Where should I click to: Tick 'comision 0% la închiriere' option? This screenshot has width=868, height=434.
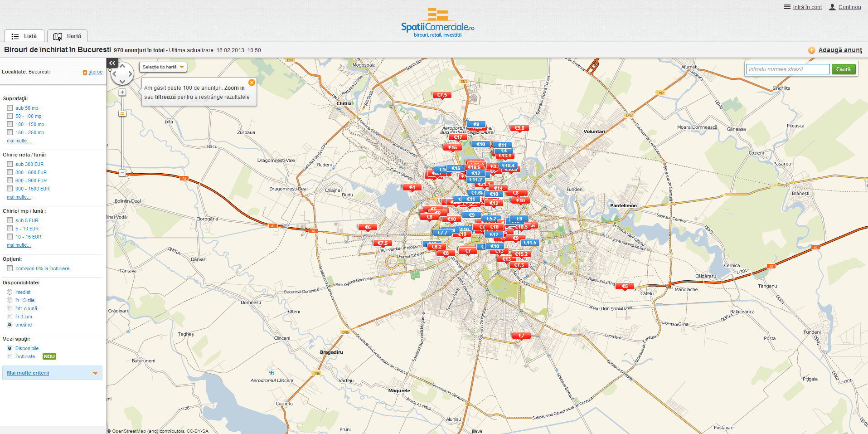pyautogui.click(x=10, y=268)
